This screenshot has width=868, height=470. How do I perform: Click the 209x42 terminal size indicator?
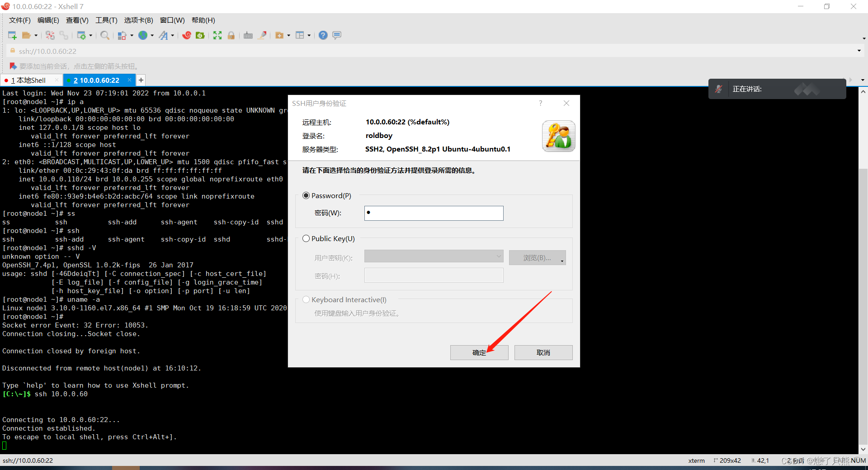727,461
